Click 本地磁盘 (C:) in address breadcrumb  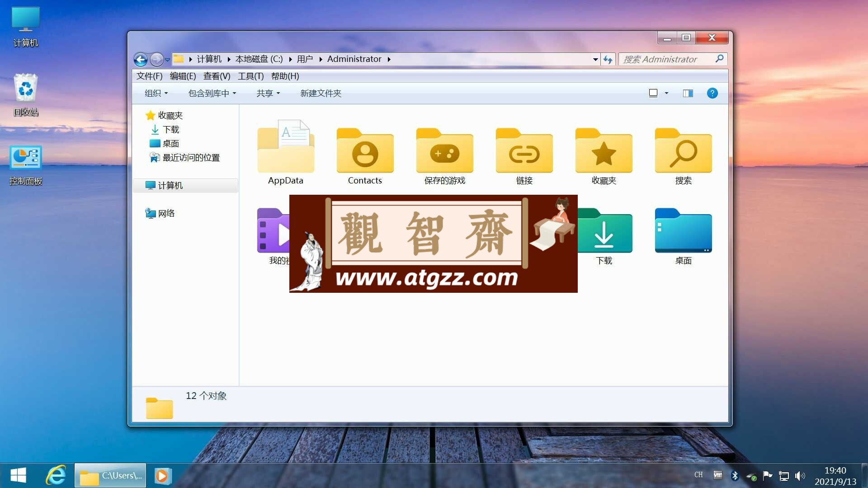pyautogui.click(x=259, y=59)
